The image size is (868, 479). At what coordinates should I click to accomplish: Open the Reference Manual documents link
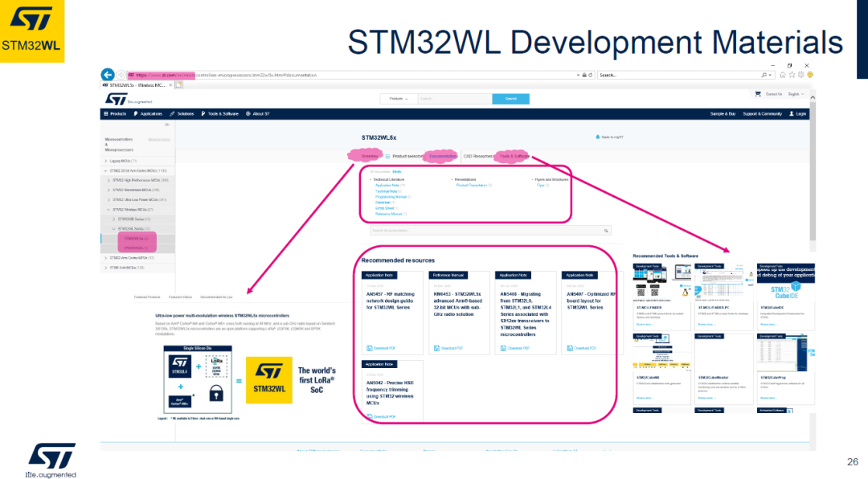click(389, 214)
